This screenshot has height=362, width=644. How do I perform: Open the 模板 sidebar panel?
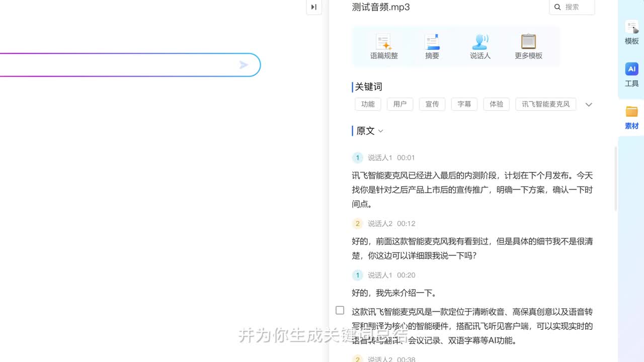pos(631,33)
